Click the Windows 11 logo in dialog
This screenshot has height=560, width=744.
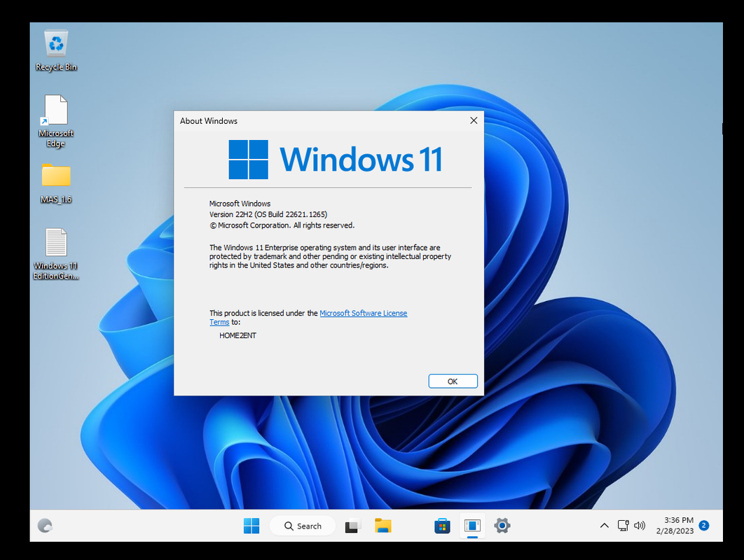point(336,160)
